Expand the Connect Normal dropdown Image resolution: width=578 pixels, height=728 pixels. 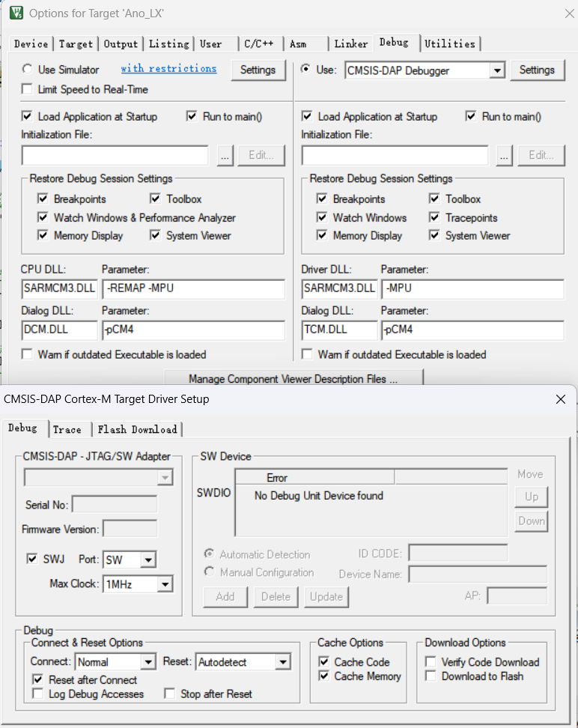[x=148, y=662]
